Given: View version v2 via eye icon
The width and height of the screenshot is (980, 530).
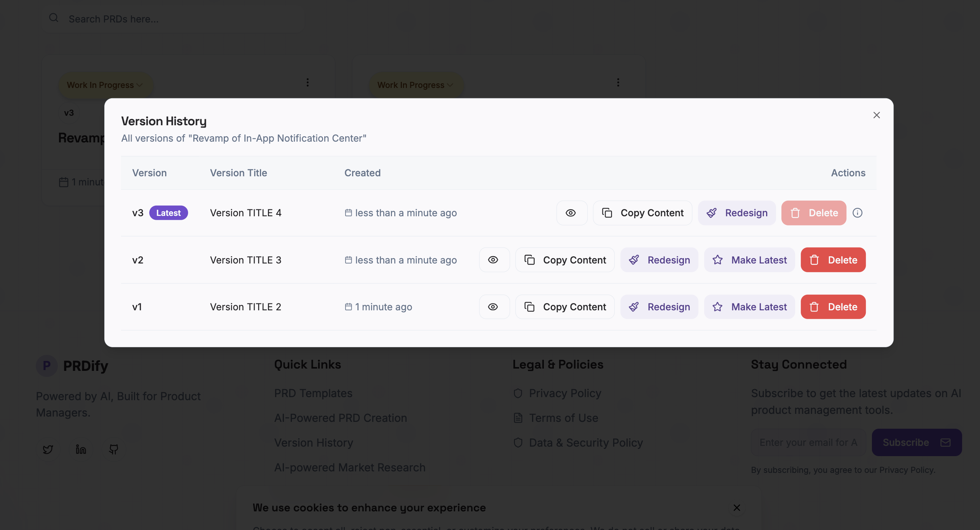Looking at the screenshot, I should [494, 260].
